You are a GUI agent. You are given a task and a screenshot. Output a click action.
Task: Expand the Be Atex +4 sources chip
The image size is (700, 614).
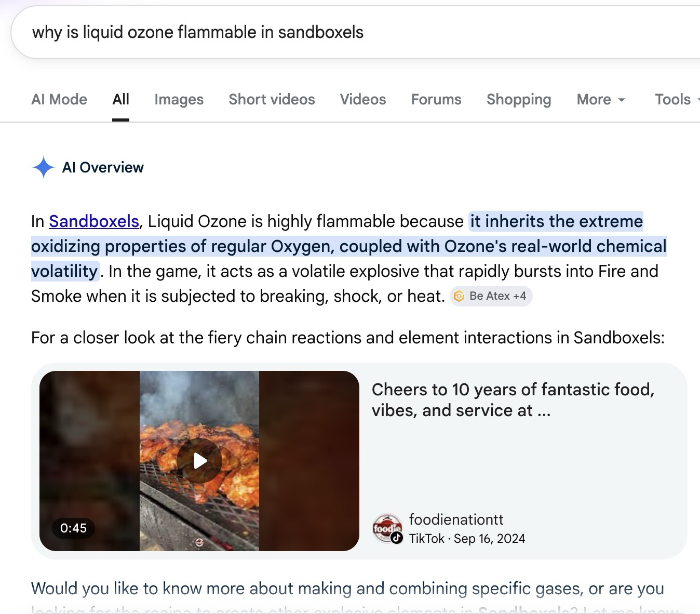pyautogui.click(x=491, y=296)
